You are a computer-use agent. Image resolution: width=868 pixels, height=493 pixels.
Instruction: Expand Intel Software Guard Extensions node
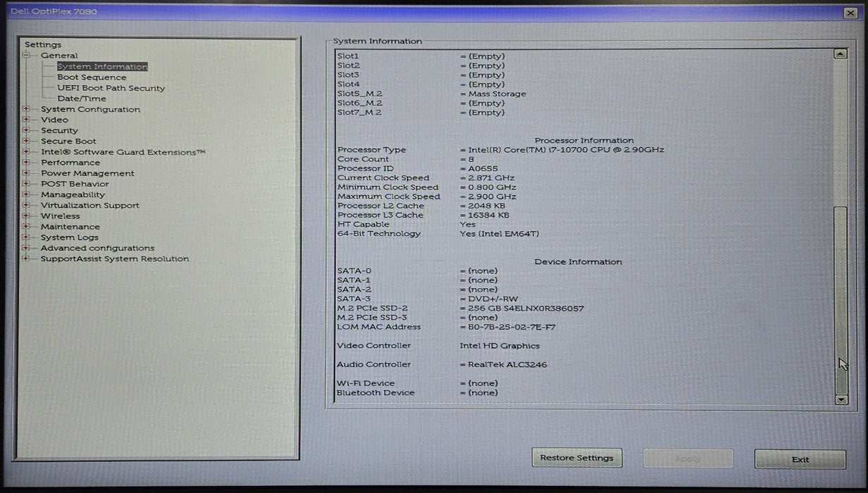coord(26,152)
